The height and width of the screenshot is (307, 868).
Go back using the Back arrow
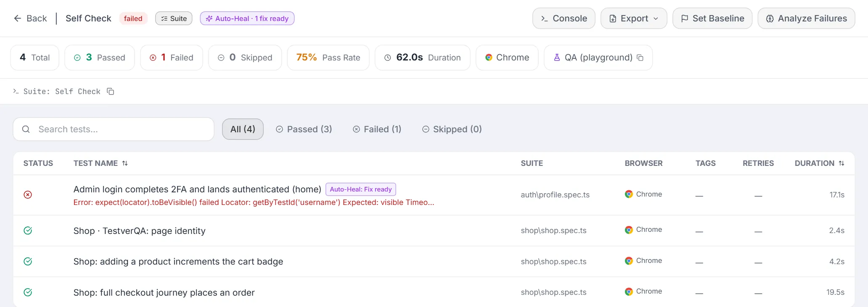(x=30, y=18)
